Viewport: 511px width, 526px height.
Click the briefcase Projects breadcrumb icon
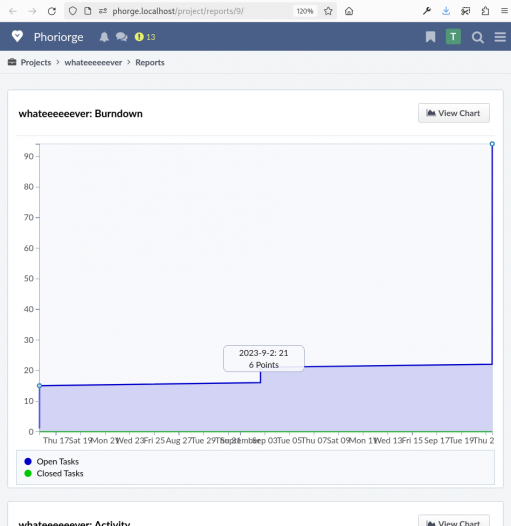[12, 62]
